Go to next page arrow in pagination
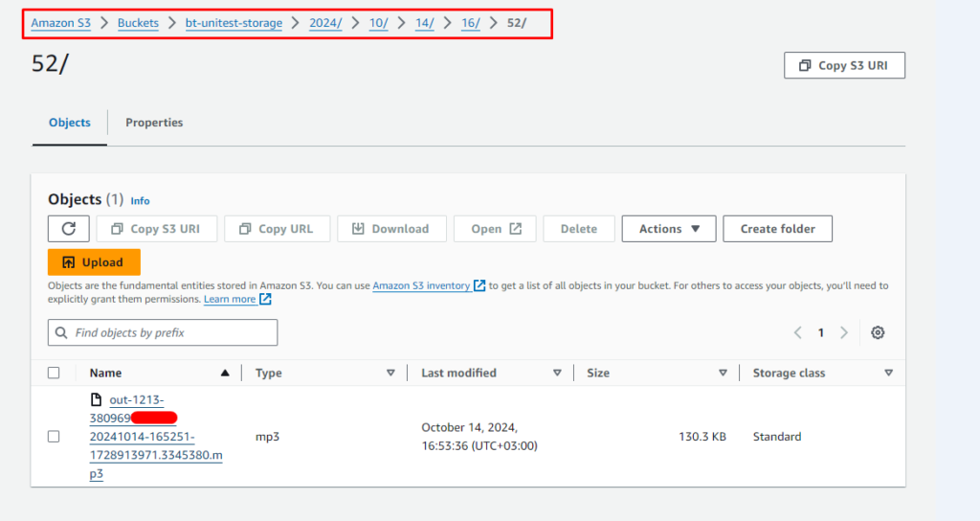 (843, 332)
